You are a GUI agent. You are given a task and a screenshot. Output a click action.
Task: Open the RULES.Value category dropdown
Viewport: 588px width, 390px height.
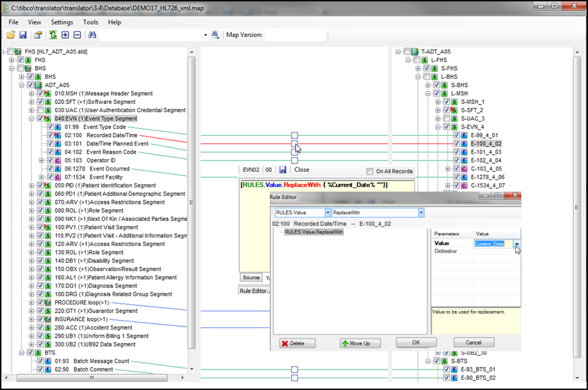pos(328,213)
